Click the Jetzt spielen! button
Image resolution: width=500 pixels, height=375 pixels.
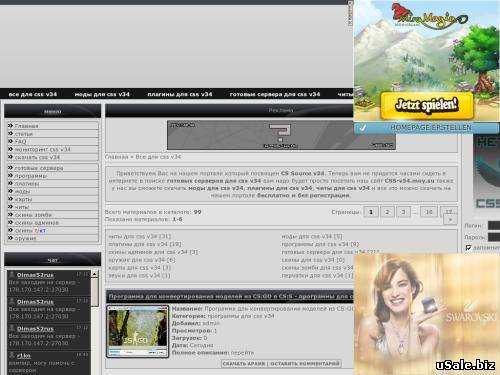pyautogui.click(x=427, y=105)
